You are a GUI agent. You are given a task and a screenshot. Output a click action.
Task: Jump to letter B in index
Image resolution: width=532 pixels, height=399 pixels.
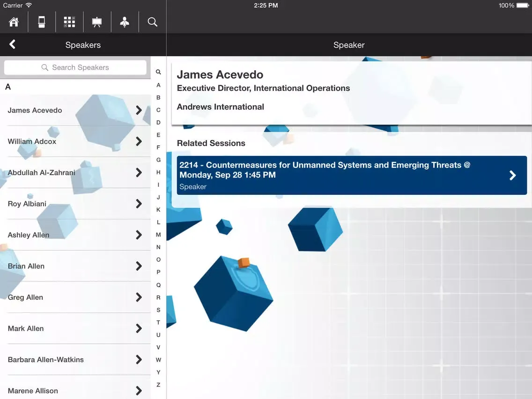pos(158,98)
